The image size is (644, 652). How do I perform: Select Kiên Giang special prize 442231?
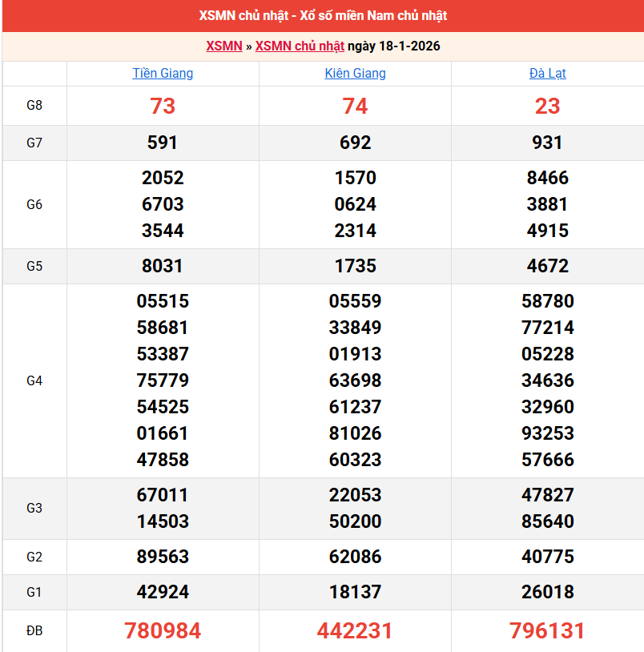tap(355, 631)
